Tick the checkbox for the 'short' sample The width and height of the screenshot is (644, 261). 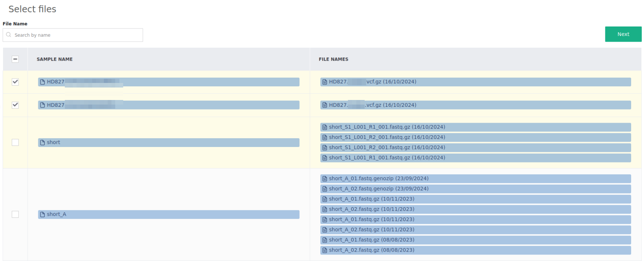pyautogui.click(x=15, y=142)
